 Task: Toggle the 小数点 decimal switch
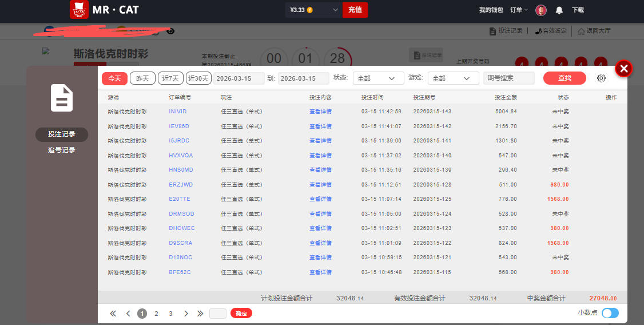610,313
